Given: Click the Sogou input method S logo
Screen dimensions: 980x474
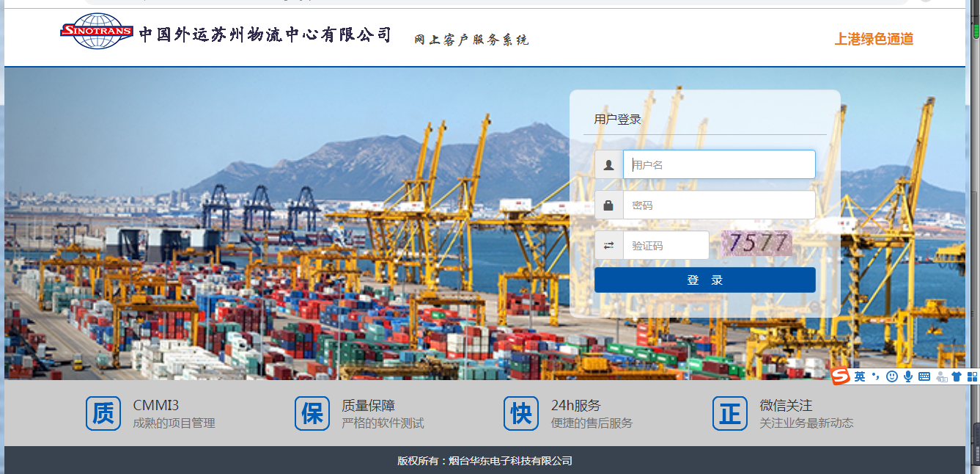Looking at the screenshot, I should pos(841,376).
